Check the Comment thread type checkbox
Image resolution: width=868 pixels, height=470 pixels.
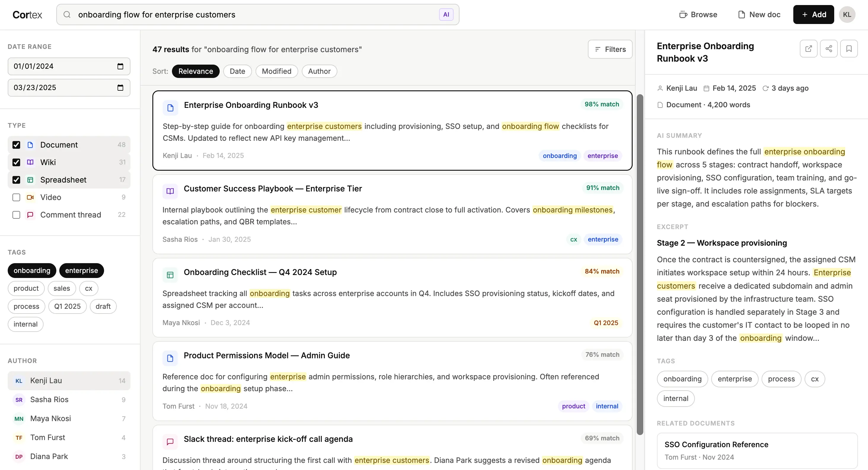tap(16, 215)
